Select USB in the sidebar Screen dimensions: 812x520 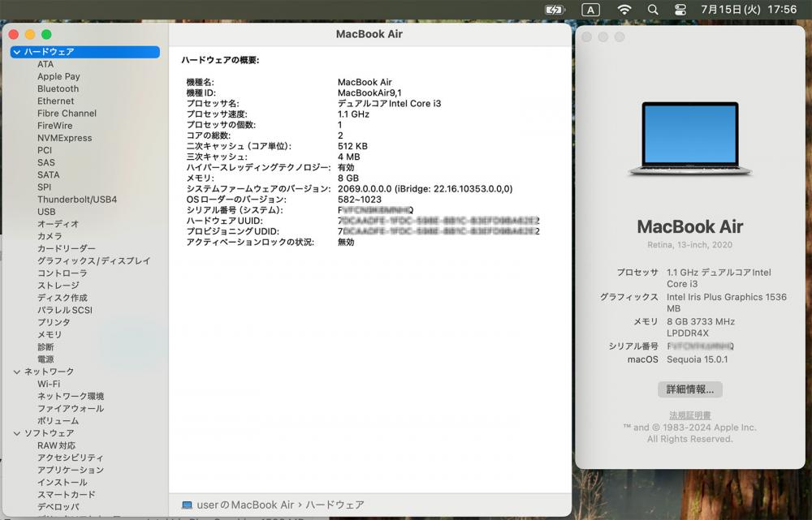click(46, 212)
